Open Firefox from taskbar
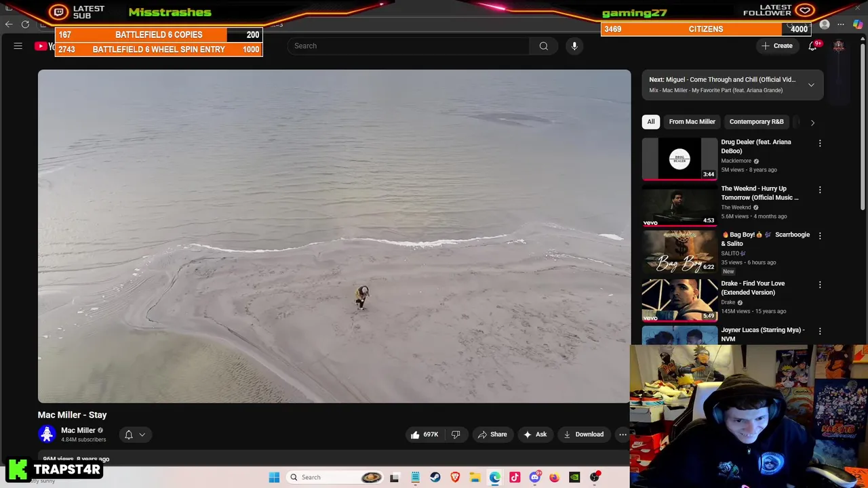868x488 pixels. click(555, 477)
